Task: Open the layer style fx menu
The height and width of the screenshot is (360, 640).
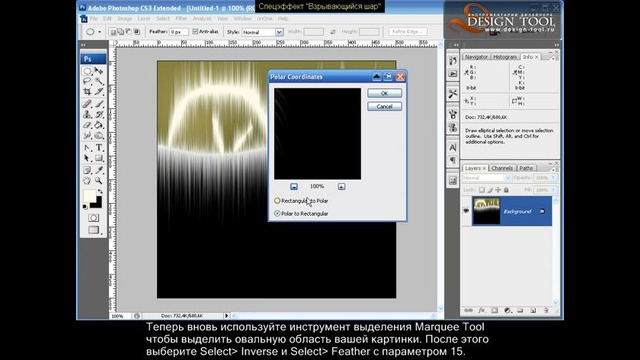Action: point(482,311)
